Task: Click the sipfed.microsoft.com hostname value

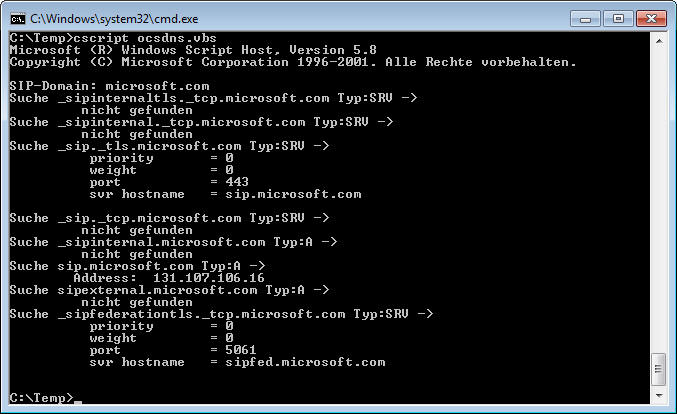Action: tap(305, 362)
